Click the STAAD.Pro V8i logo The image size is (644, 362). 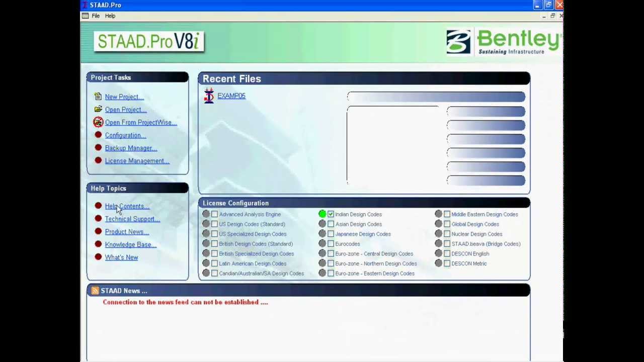148,41
